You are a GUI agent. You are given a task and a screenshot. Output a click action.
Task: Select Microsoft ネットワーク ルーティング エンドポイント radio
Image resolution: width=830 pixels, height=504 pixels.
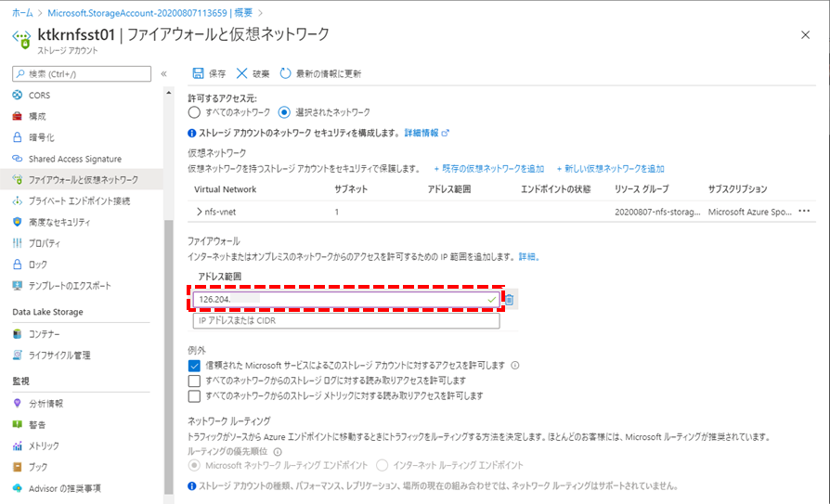[194, 465]
